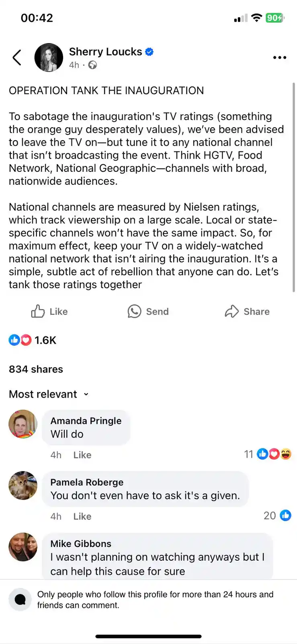Tap the Share arrow icon
The width and height of the screenshot is (297, 644).
pyautogui.click(x=232, y=311)
